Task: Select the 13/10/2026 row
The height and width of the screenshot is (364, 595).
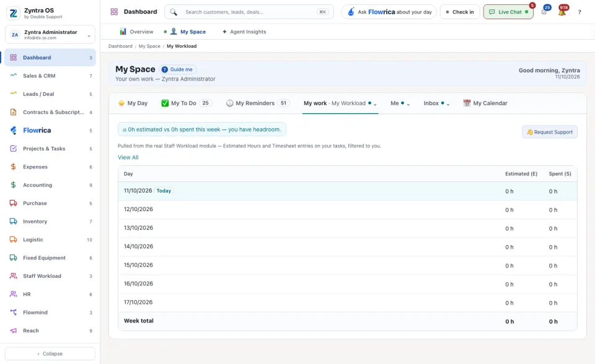Action: click(348, 228)
